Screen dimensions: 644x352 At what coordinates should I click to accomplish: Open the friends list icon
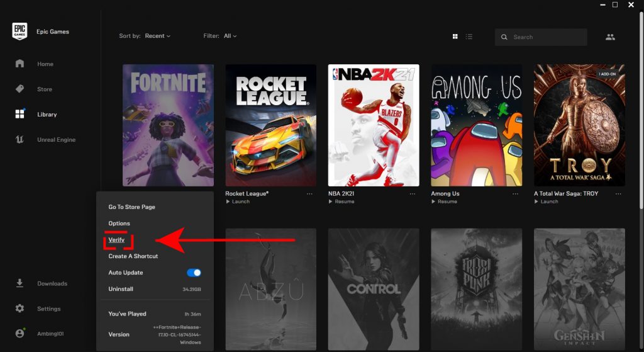[610, 37]
